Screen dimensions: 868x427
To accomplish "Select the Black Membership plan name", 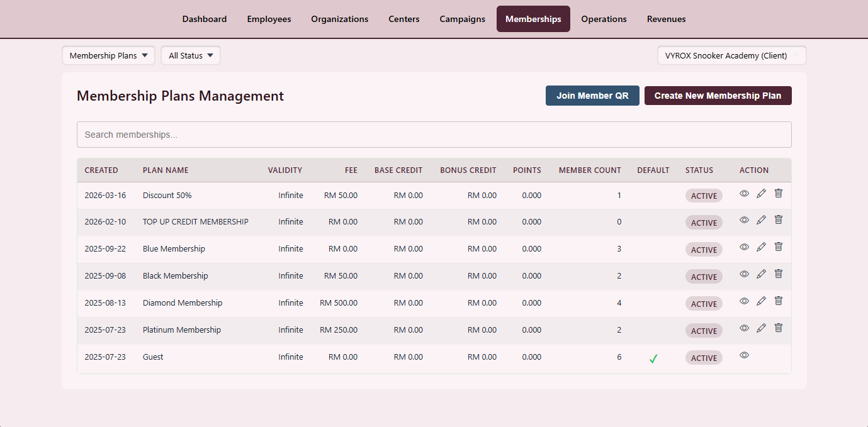I will (x=176, y=276).
